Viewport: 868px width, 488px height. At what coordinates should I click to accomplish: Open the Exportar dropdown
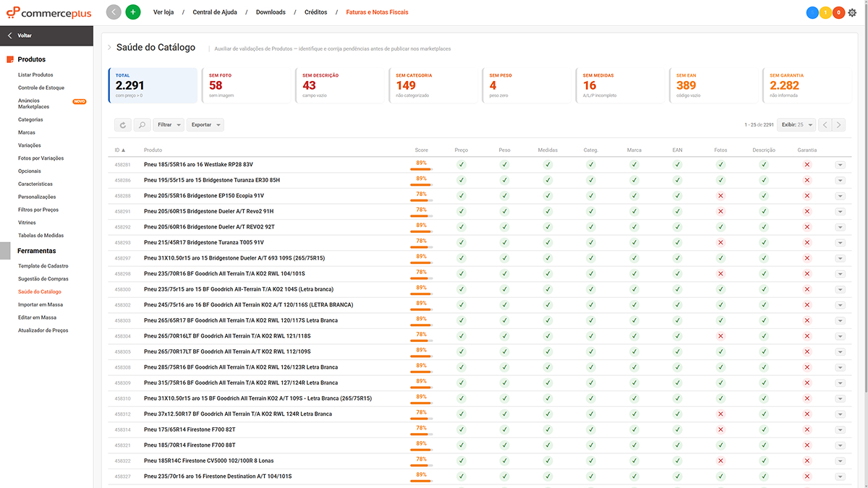(205, 125)
